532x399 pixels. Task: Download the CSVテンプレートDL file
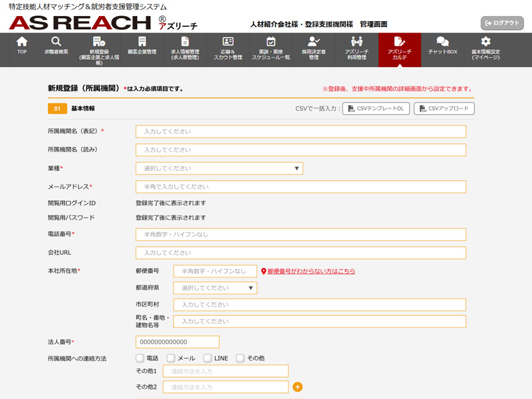tap(376, 108)
